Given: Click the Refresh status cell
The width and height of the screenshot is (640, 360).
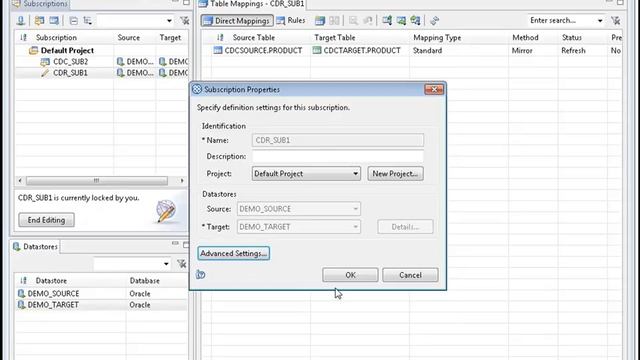Looking at the screenshot, I should coord(573,51).
